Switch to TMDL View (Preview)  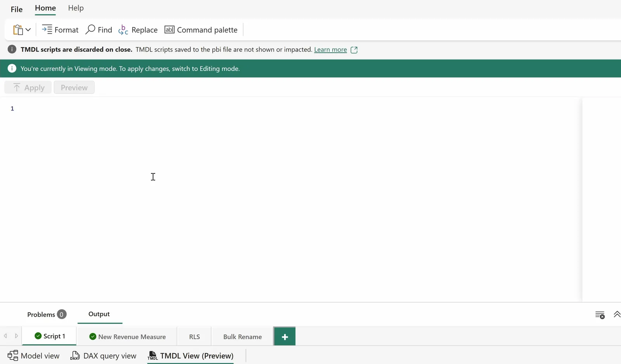pos(191,355)
